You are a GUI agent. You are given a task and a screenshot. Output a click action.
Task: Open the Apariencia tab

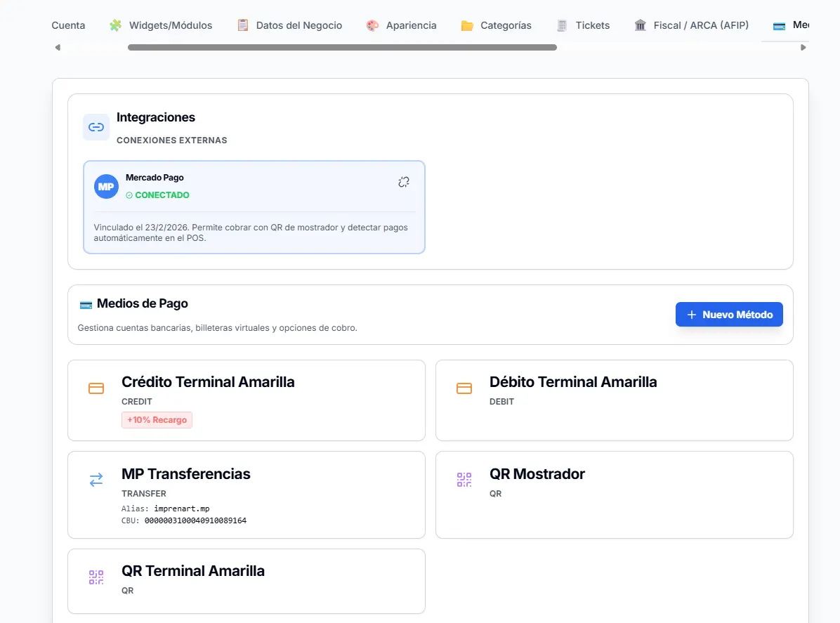point(401,25)
